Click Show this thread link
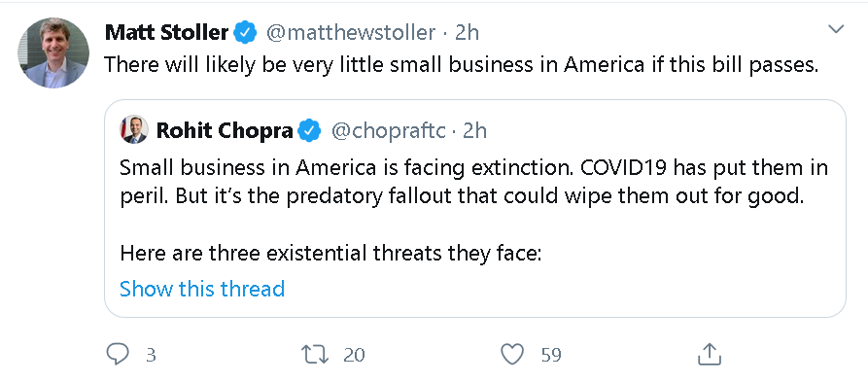The width and height of the screenshot is (868, 382). click(202, 289)
